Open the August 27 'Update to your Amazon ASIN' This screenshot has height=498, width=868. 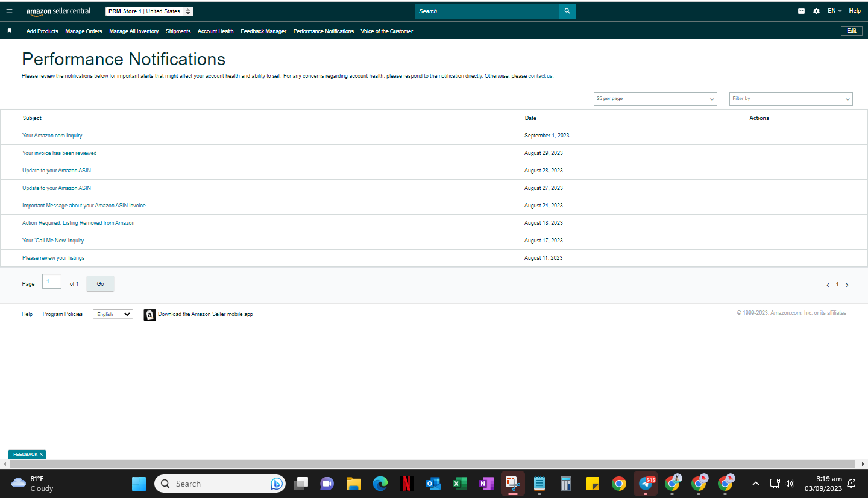tap(57, 188)
